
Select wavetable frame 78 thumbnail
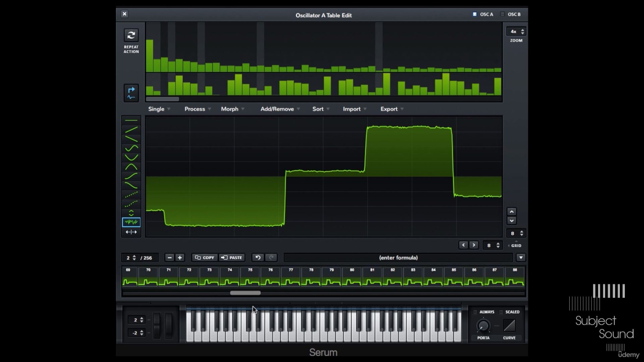coord(311,277)
